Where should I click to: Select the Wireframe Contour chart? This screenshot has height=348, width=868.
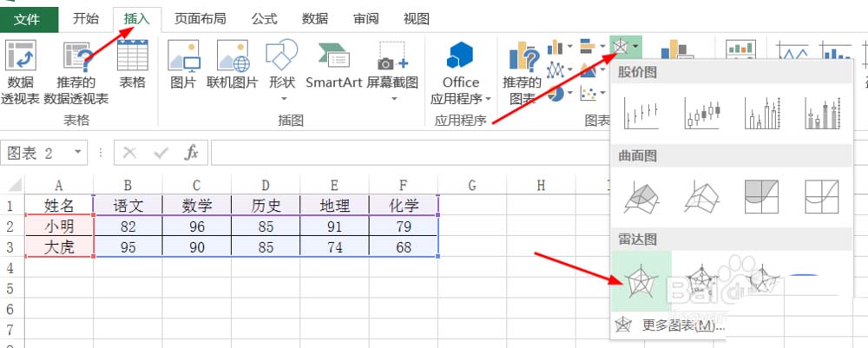[823, 197]
